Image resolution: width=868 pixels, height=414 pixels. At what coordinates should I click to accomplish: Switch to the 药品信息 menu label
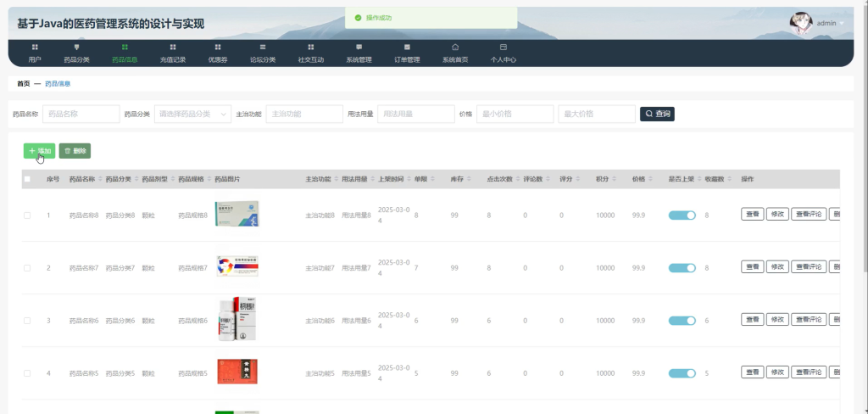click(125, 60)
